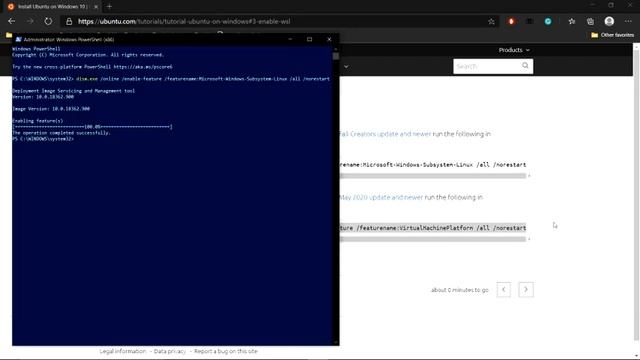
Task: Expand the chevron dropdown beside PowerShell window
Action: (x=346, y=67)
